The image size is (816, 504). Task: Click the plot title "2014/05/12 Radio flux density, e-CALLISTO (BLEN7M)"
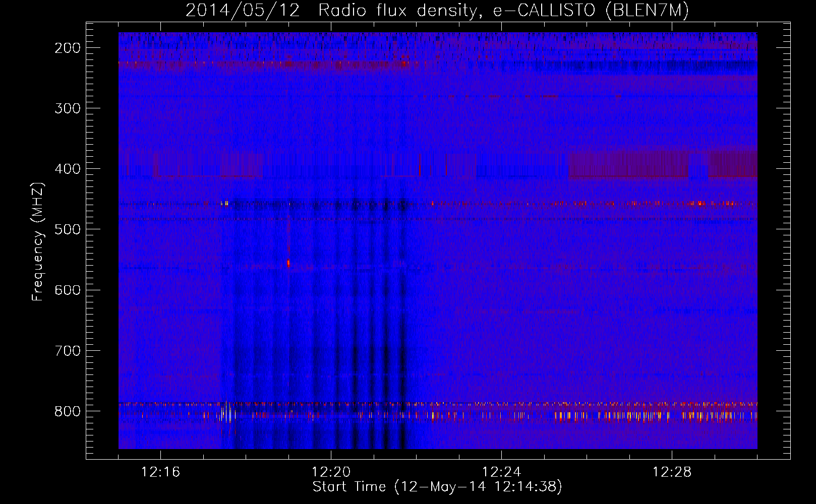point(437,10)
